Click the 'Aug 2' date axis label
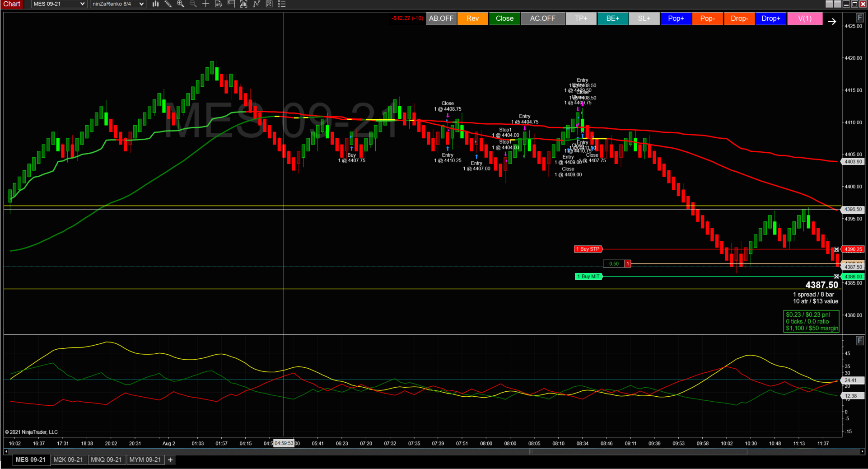The image size is (868, 469). (169, 444)
